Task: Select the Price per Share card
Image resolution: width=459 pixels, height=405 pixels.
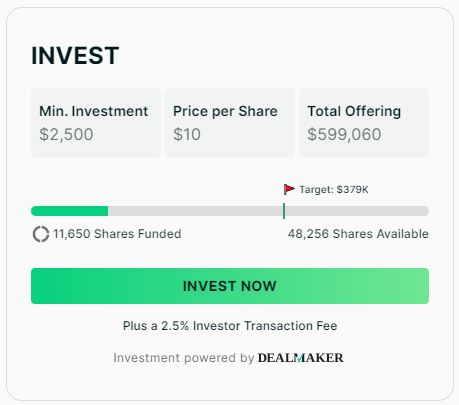Action: (230, 122)
